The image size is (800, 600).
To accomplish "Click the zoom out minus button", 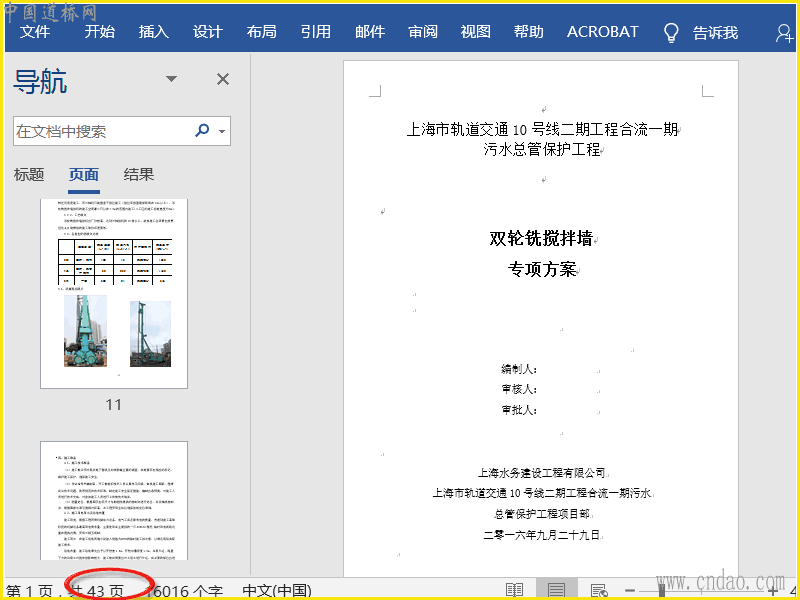I will pyautogui.click(x=630, y=591).
